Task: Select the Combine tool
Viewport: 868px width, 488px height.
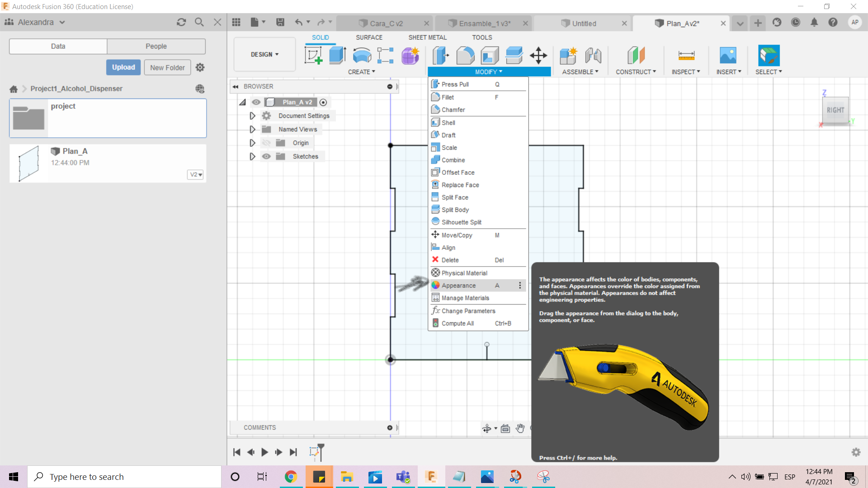Action: point(452,160)
